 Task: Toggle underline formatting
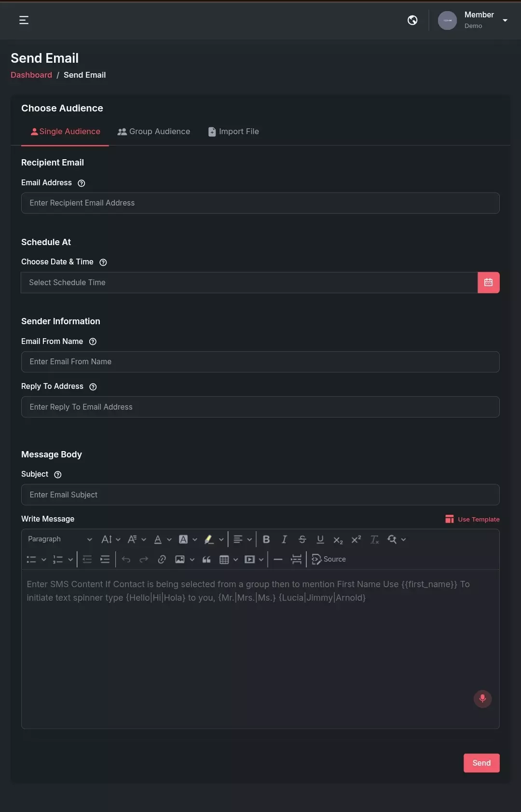(x=320, y=539)
